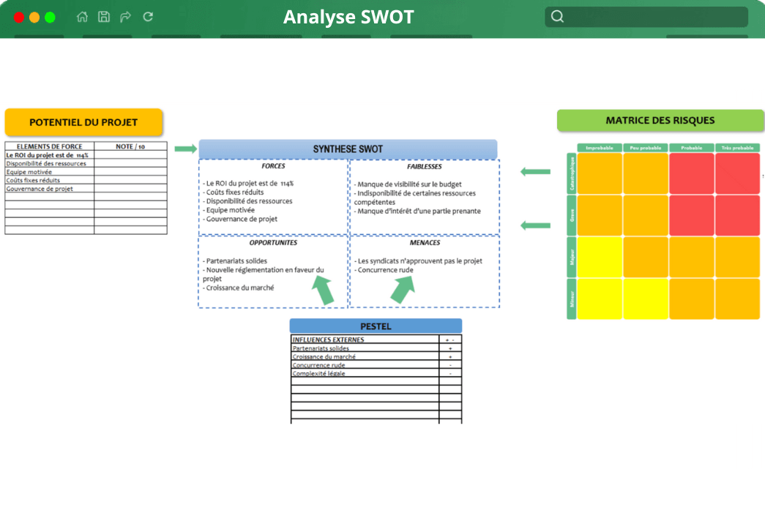
Task: Click the PESTEL table title bar
Action: [377, 326]
